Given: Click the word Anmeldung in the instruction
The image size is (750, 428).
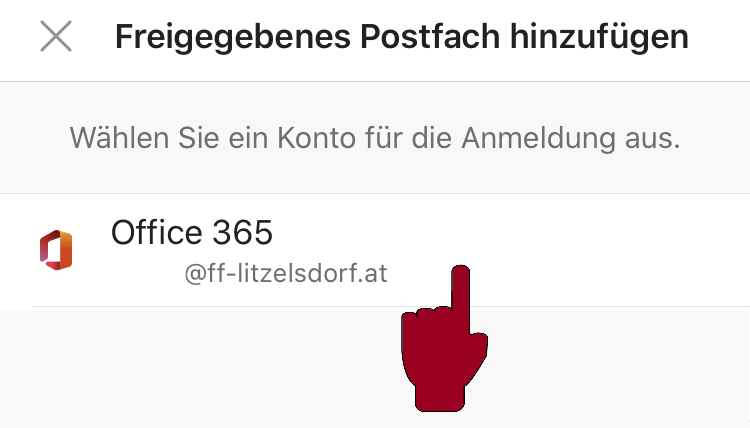Looking at the screenshot, I should point(539,138).
